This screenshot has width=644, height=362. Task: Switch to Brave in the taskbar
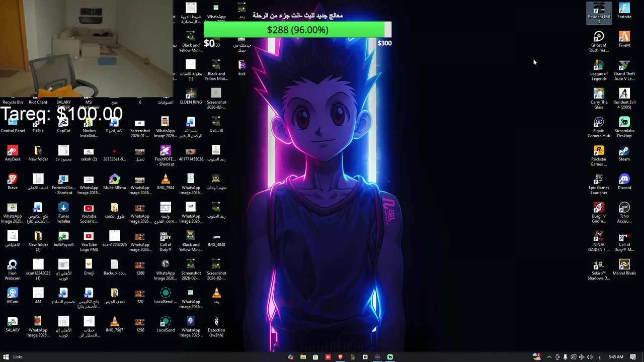pos(340,357)
